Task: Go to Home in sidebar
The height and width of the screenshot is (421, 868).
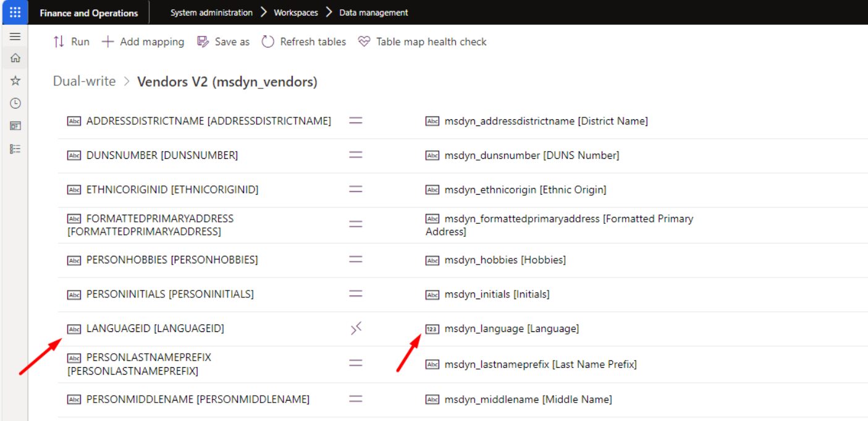Action: [15, 58]
